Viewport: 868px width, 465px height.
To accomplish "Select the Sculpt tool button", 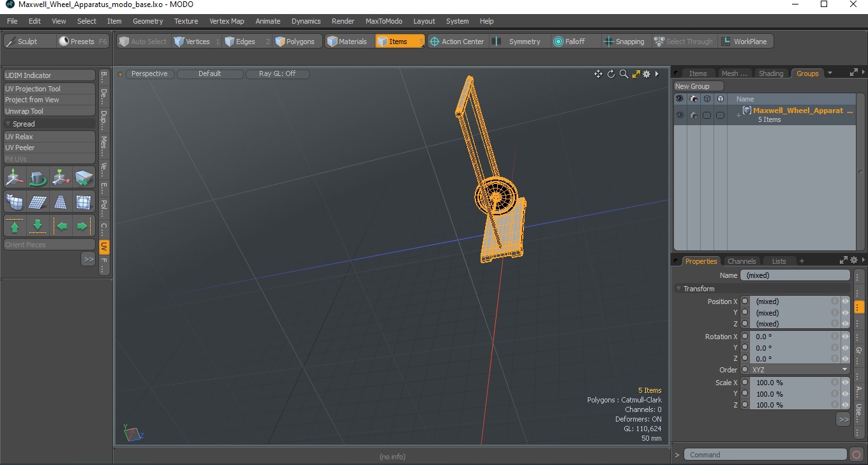I will (29, 42).
